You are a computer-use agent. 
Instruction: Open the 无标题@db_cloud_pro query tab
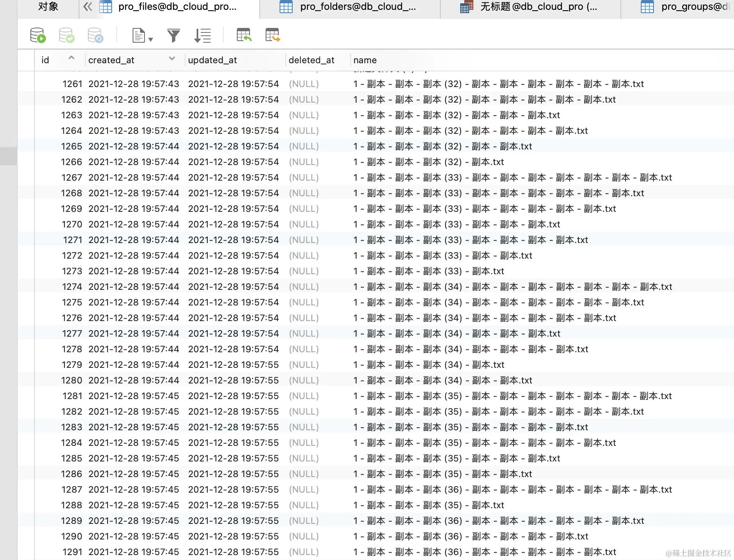530,7
